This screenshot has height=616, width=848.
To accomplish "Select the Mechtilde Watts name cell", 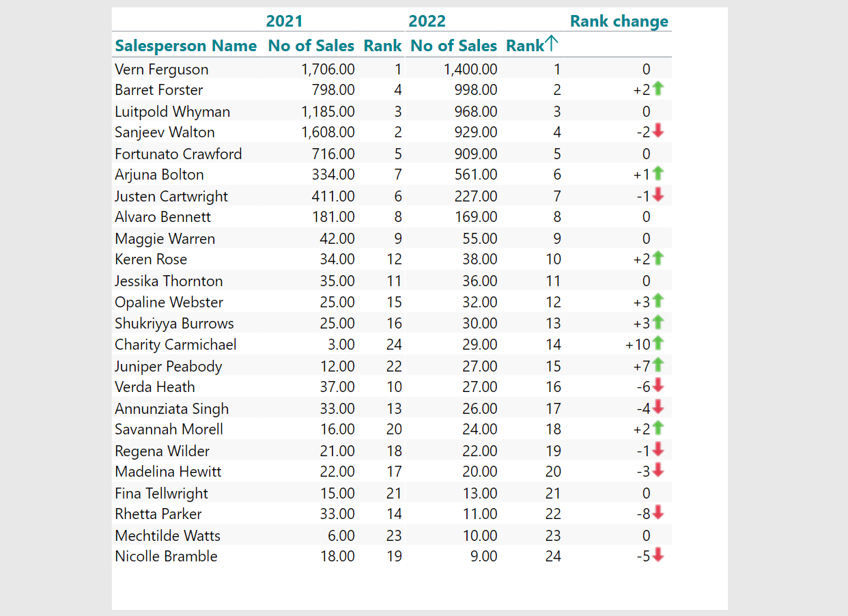I will point(168,535).
